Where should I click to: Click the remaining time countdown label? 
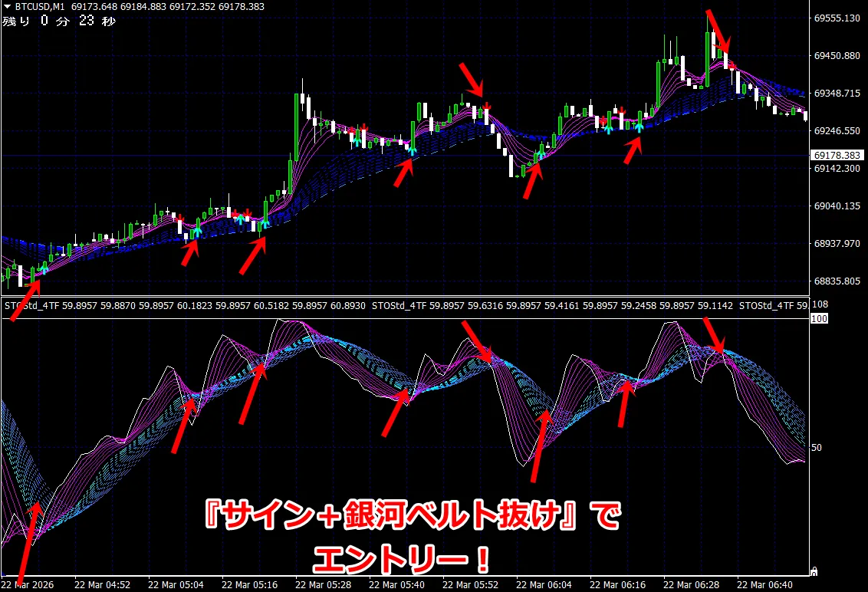point(59,21)
